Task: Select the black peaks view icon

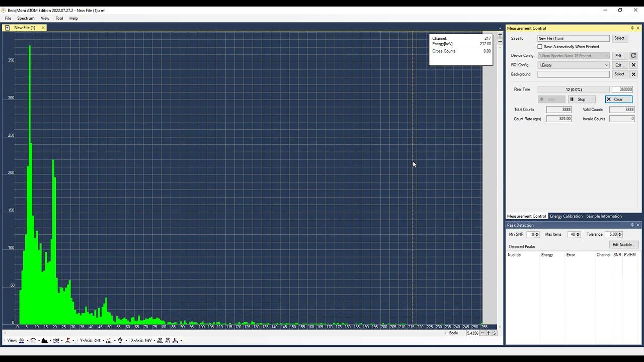Action: coord(44,340)
